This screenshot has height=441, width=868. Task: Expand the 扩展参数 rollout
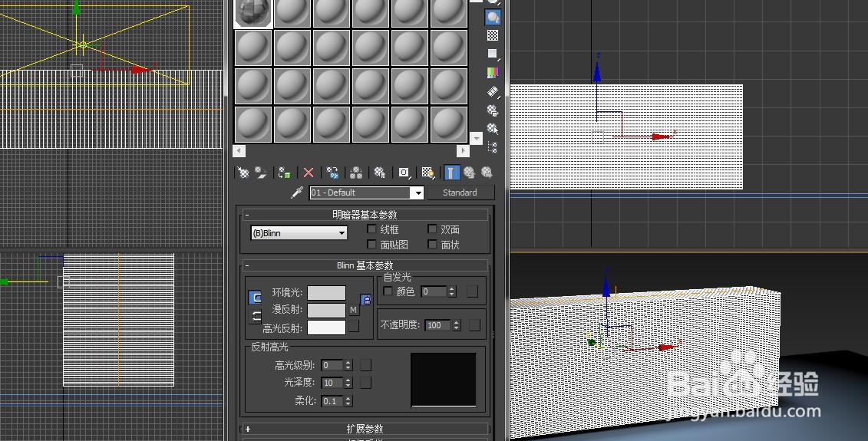tap(365, 429)
